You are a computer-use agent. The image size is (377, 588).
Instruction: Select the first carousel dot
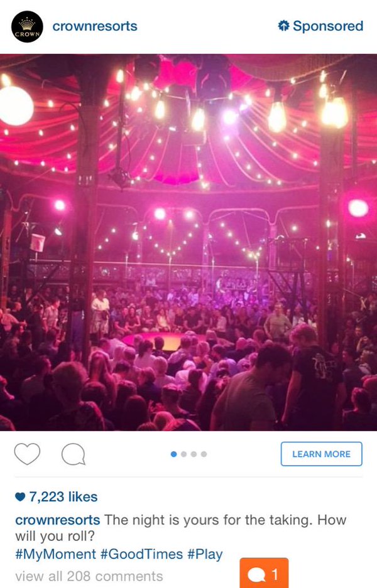(x=173, y=454)
